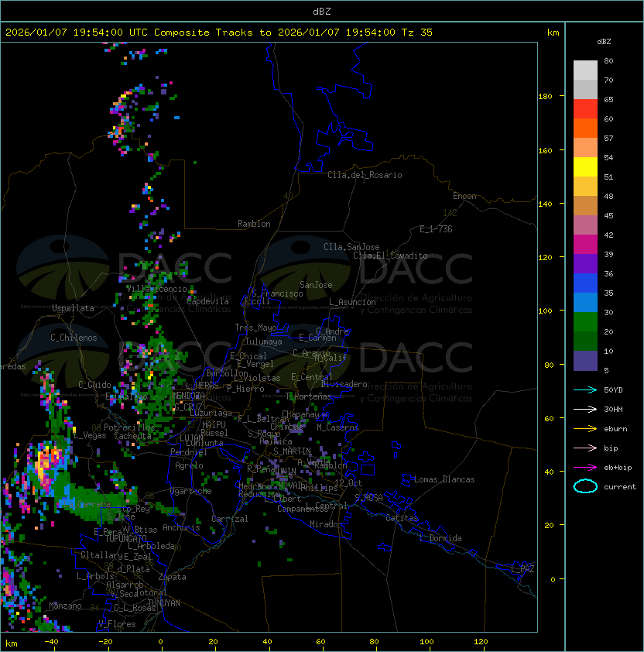Click the cyan 50YD arrow legend icon

tap(585, 389)
